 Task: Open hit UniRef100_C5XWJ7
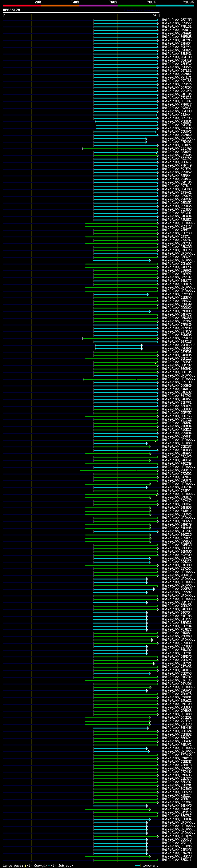177,30
